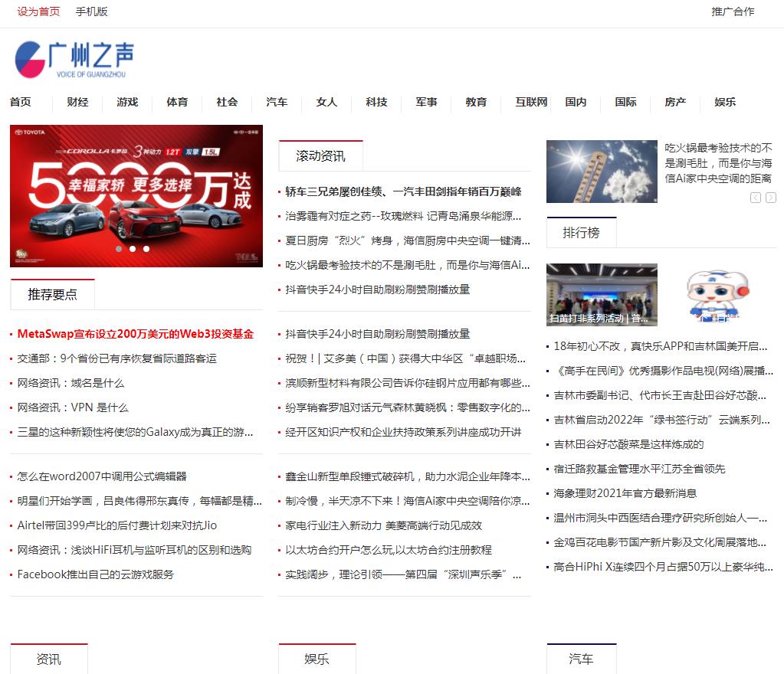Viewport: 784px width, 674px height.
Task: Open 推广合作 link
Action: pos(733,11)
